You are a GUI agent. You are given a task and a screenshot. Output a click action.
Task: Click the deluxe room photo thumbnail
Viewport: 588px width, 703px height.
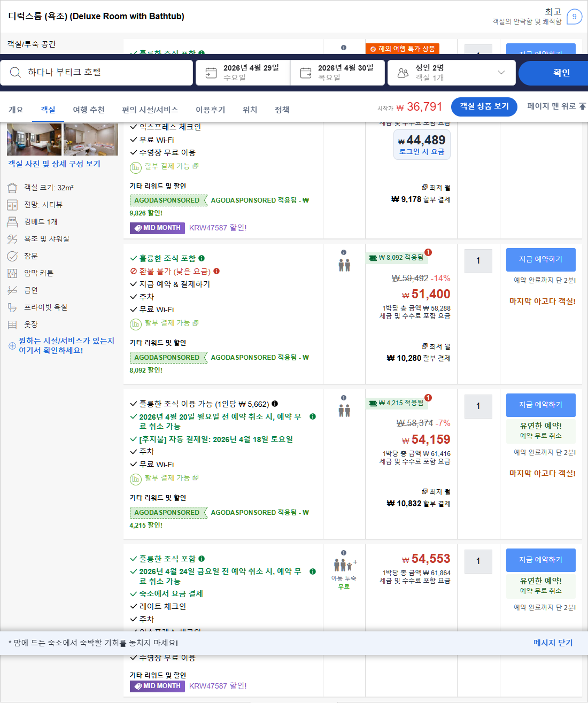pyautogui.click(x=34, y=140)
